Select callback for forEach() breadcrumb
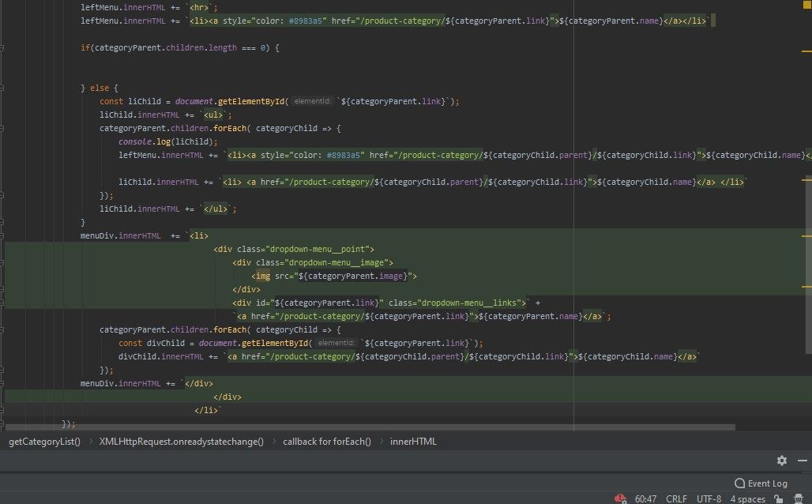812x504 pixels. pyautogui.click(x=327, y=442)
